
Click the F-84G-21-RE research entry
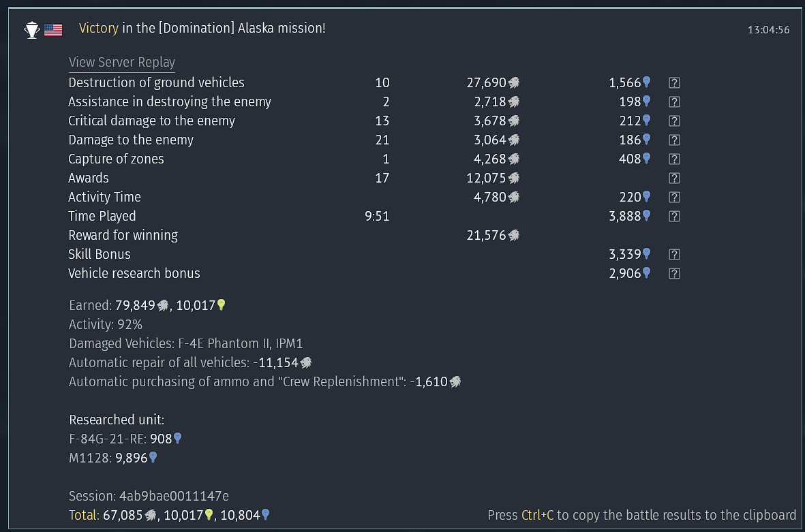125,439
